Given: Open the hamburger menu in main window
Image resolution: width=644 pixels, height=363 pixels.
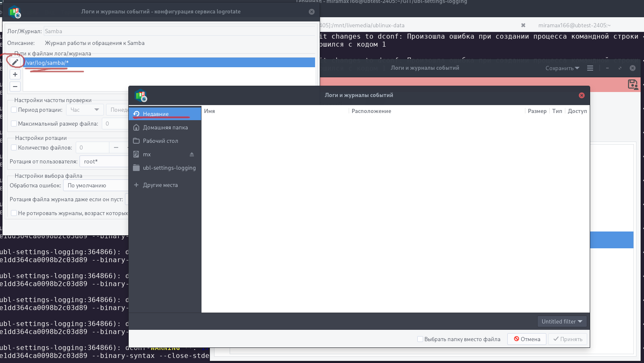Looking at the screenshot, I should 590,68.
